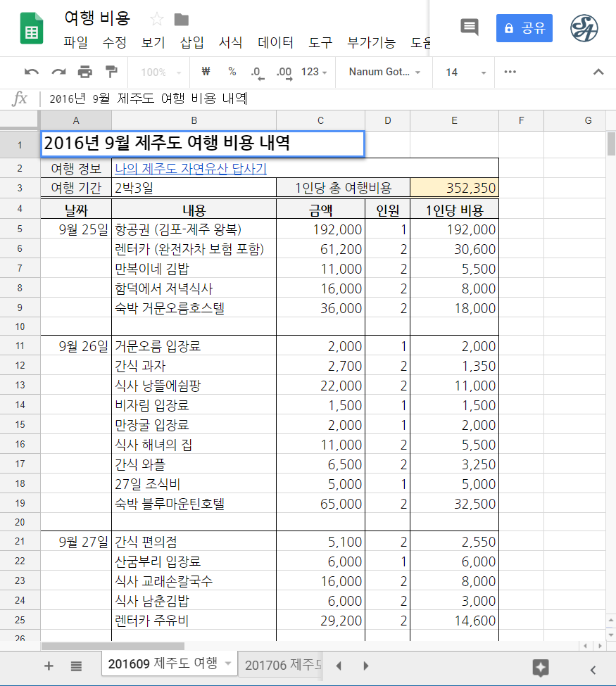Click the Explore button at bottom right
This screenshot has width=616, height=686.
tap(541, 667)
